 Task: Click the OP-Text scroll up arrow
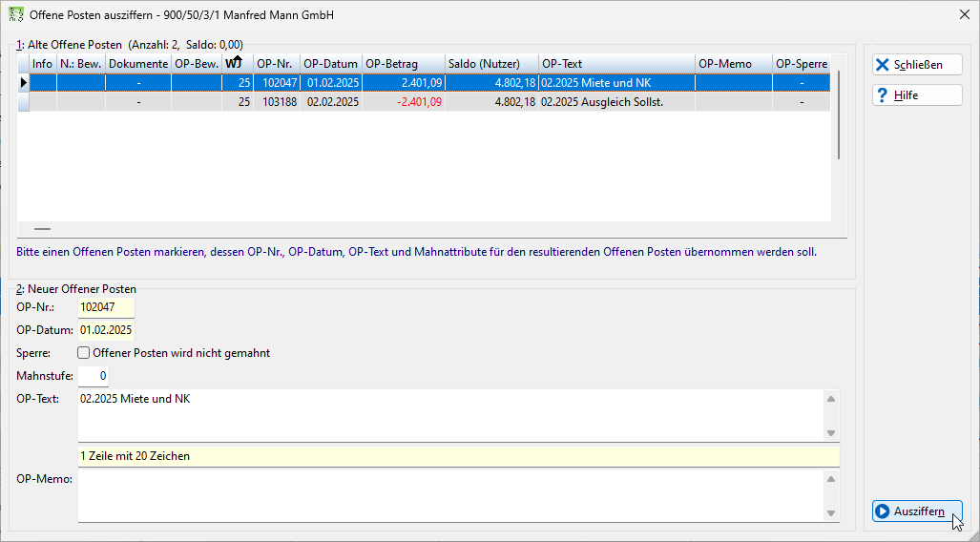pos(830,399)
